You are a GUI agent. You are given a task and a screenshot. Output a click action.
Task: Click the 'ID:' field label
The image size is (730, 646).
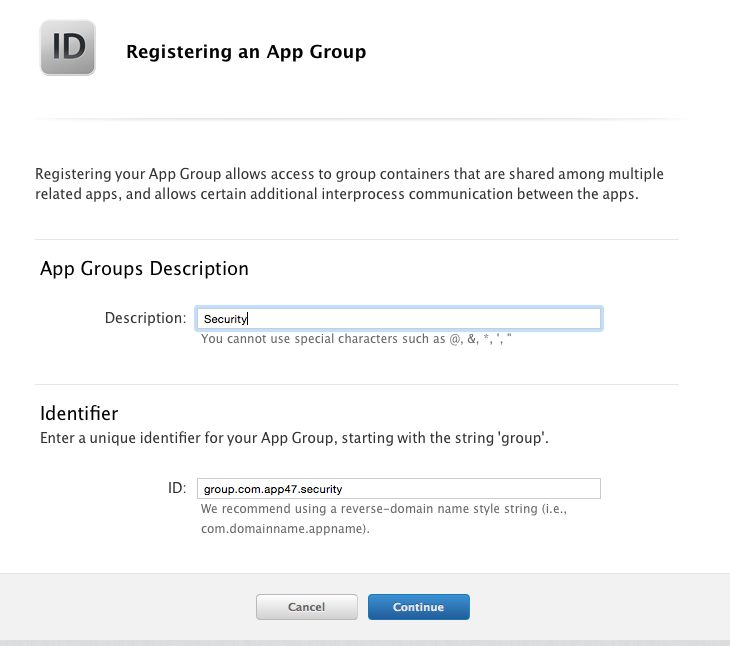click(177, 488)
